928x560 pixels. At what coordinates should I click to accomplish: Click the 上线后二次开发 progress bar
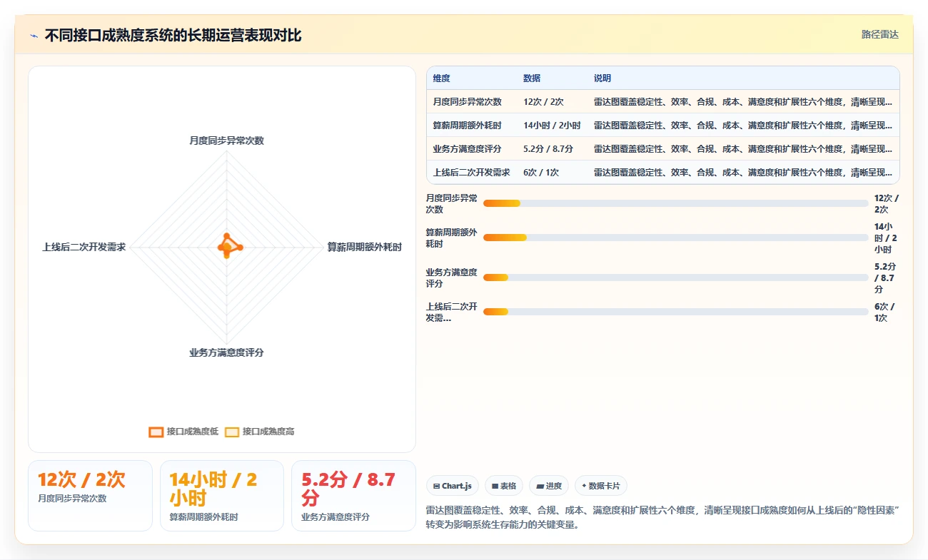[675, 312]
